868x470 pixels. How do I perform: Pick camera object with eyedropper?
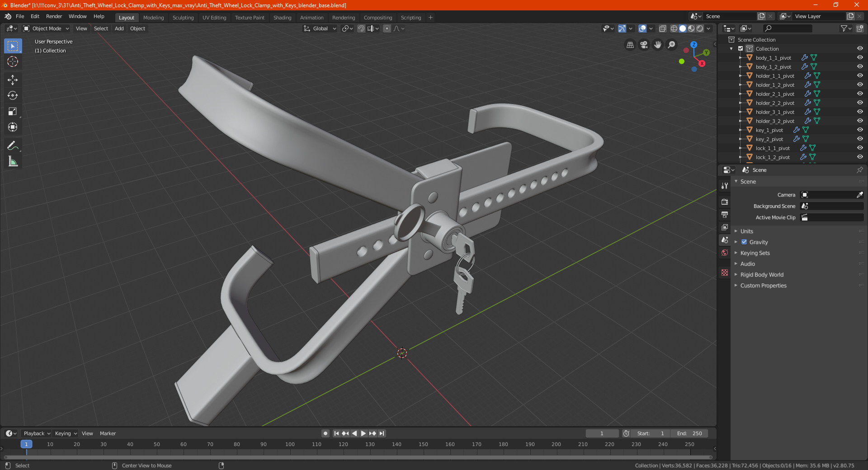[859, 195]
